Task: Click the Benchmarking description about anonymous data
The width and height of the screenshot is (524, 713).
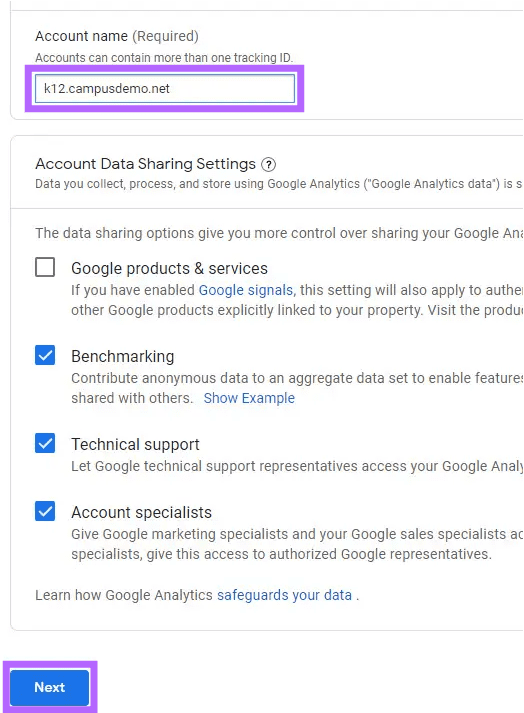Action: tap(297, 388)
